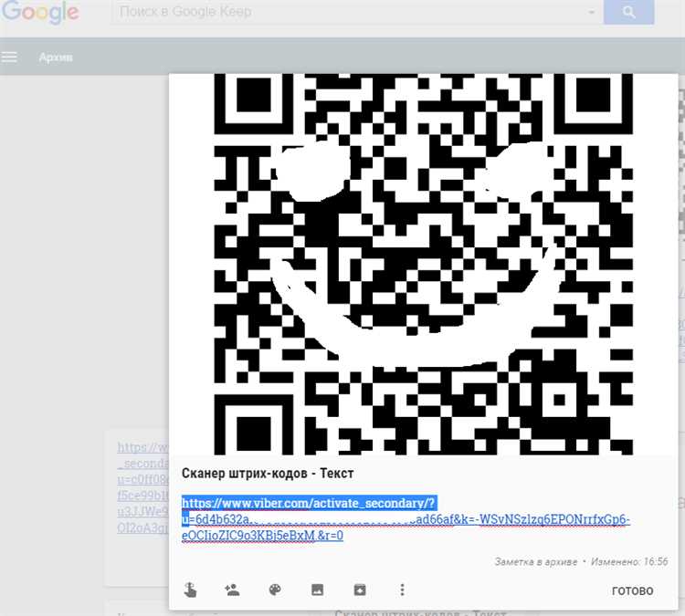Image resolution: width=685 pixels, height=616 pixels.
Task: Open the three-dot more menu
Action: click(x=402, y=590)
